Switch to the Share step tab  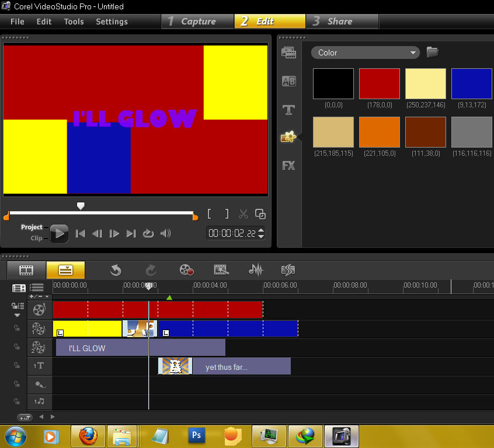click(x=339, y=22)
